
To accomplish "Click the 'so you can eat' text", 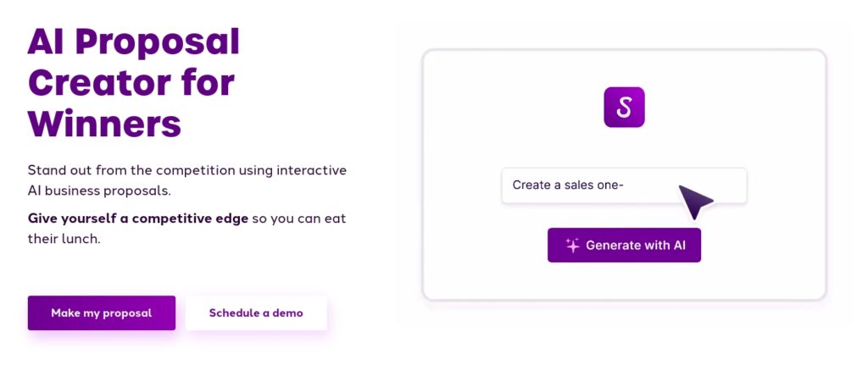I will (299, 218).
